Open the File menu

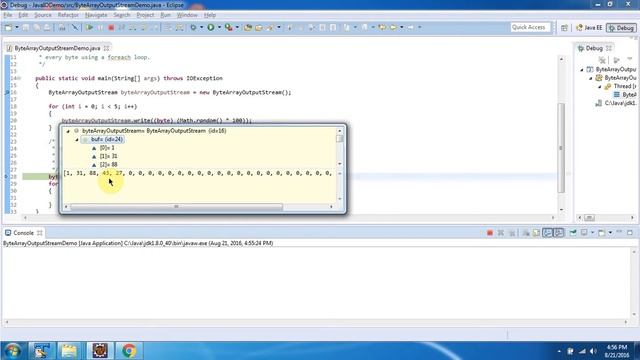[x=8, y=15]
